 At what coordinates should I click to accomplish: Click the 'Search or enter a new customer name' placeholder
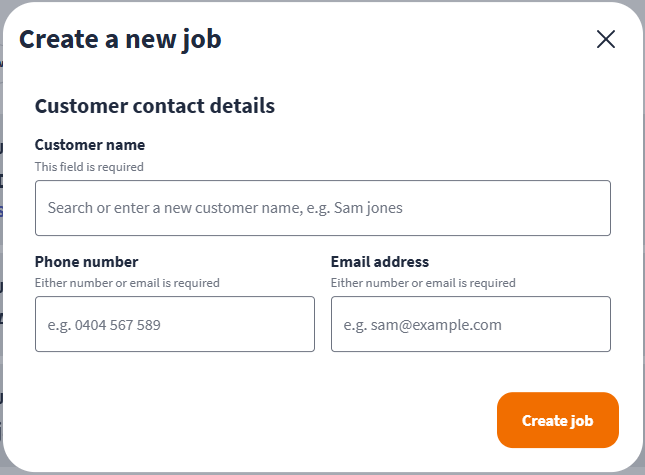click(225, 208)
